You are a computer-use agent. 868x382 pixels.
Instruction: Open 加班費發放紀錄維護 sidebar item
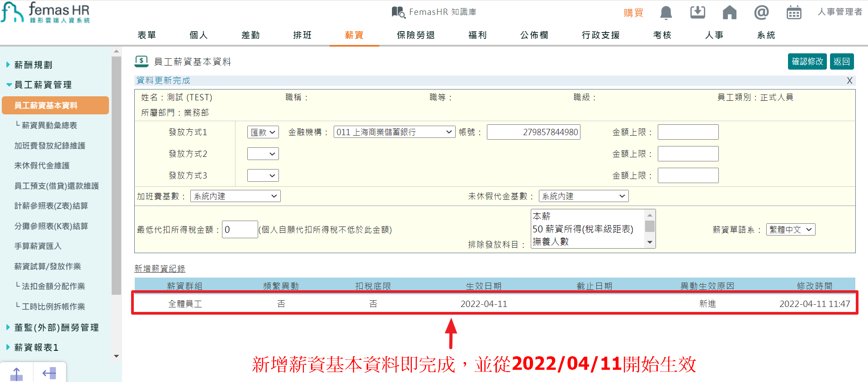click(x=50, y=146)
